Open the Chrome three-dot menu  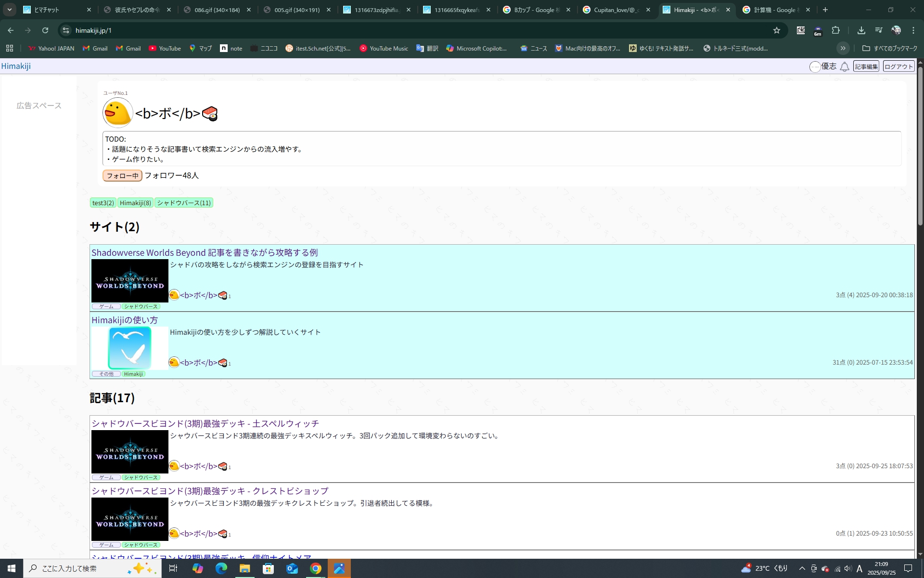pos(913,30)
